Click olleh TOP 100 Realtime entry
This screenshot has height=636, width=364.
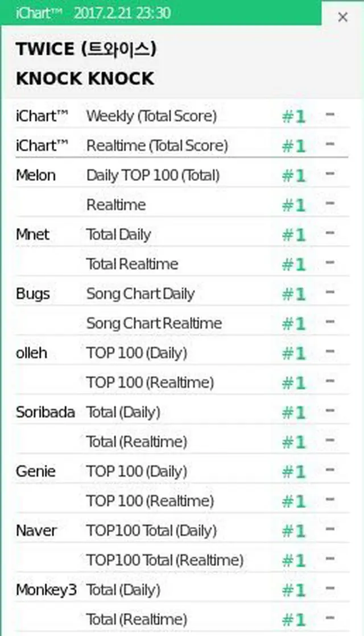click(182, 382)
